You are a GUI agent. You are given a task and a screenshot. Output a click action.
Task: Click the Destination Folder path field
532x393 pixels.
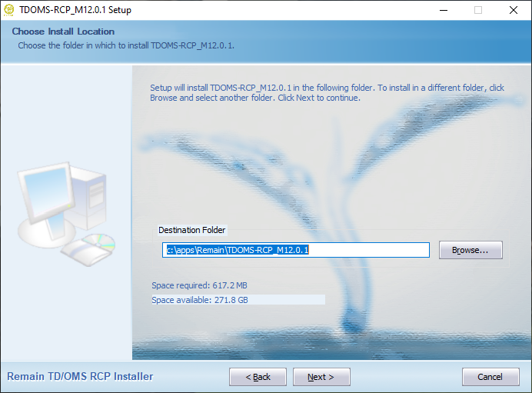click(295, 250)
